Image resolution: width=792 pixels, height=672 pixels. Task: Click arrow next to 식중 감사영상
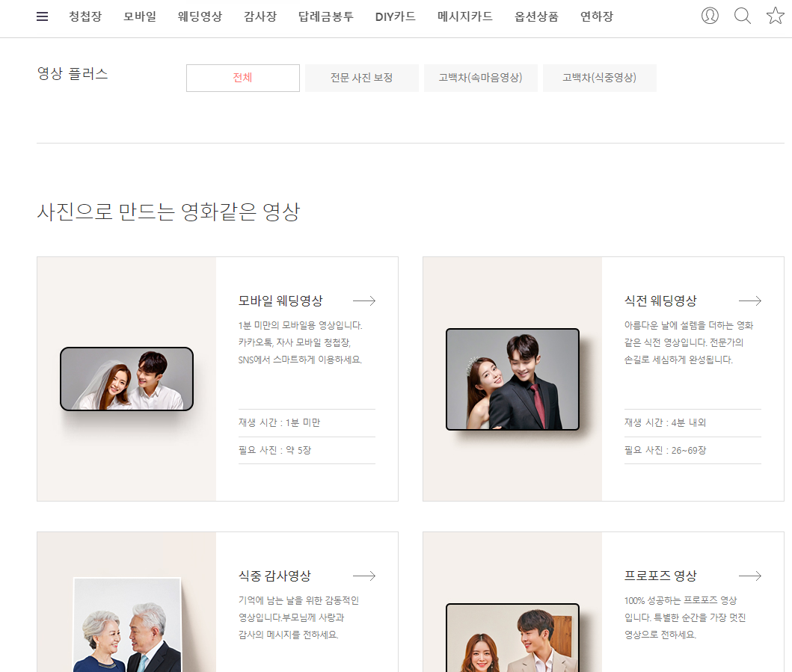coord(364,576)
